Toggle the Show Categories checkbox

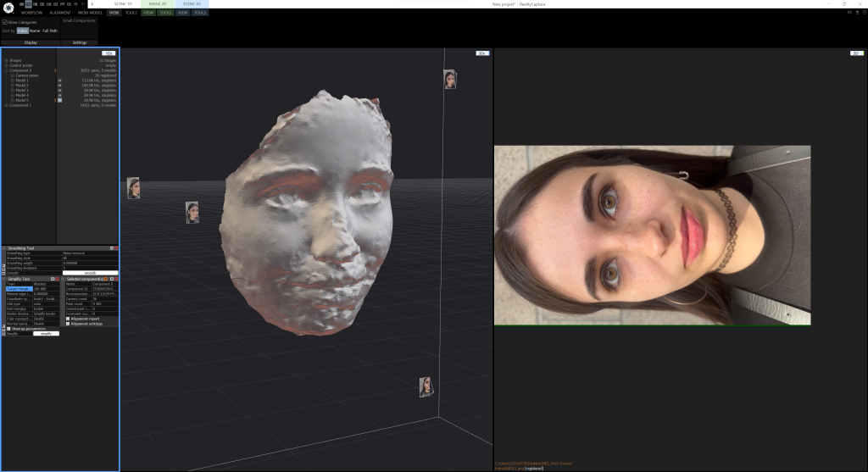(x=4, y=22)
